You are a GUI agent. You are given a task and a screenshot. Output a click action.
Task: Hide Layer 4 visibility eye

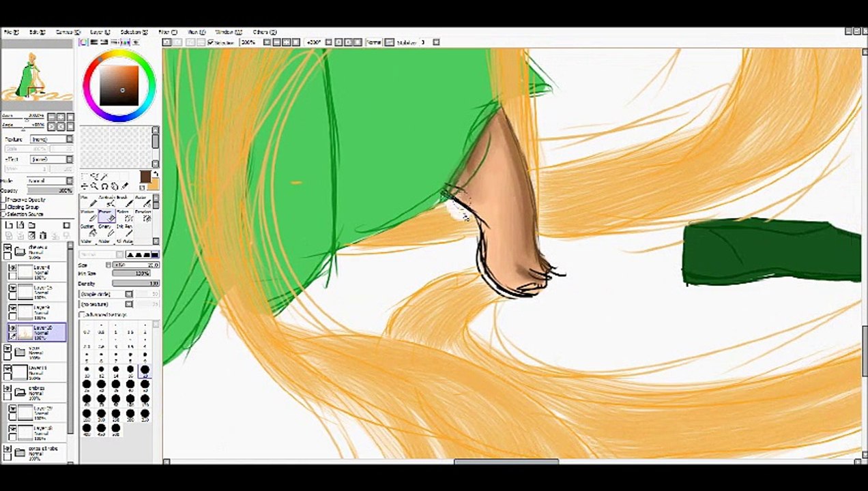click(x=12, y=267)
